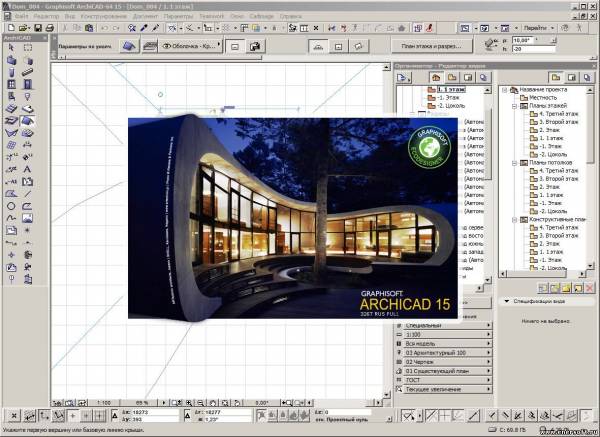This screenshot has width=600, height=437.
Task: Click the Save (floppy disk) icon
Action: tap(38, 28)
